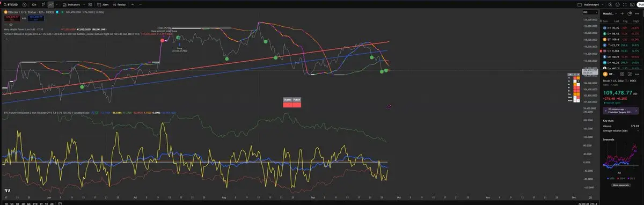Open the Indicators menu

[71, 5]
